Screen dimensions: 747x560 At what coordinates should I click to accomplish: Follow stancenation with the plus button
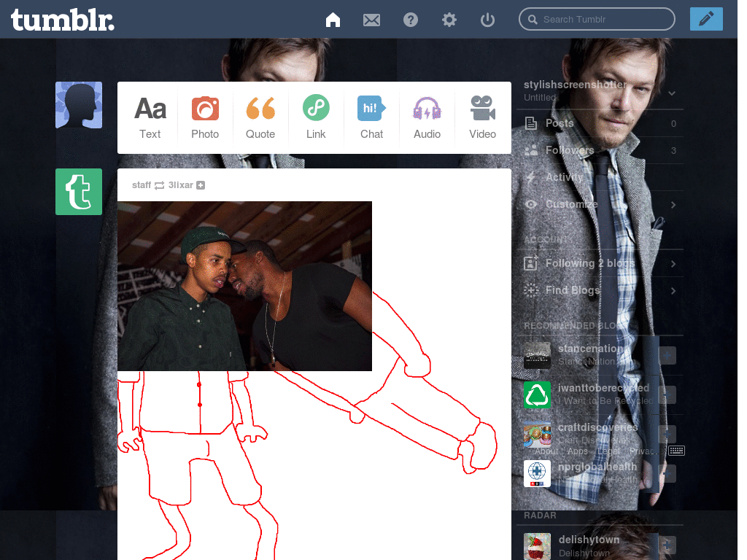pyautogui.click(x=667, y=355)
